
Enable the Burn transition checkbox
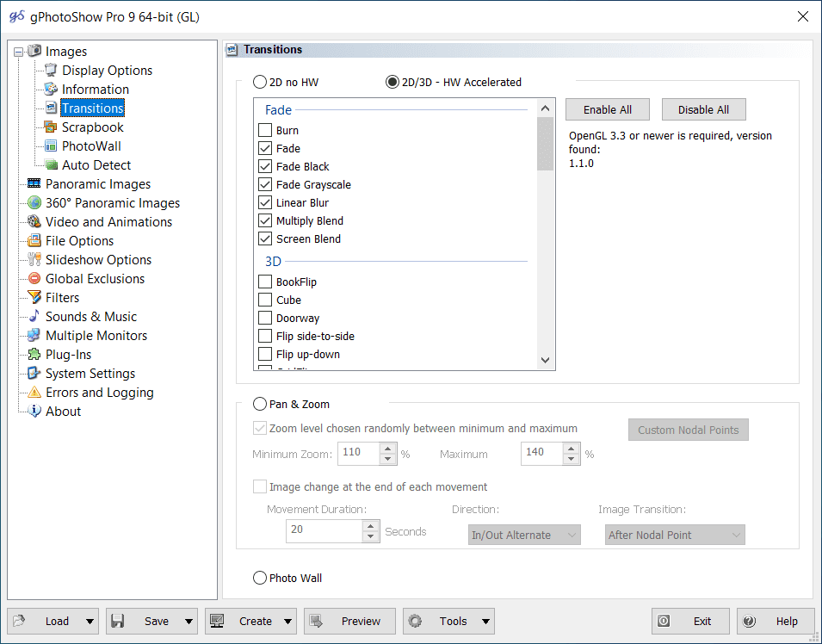265,130
